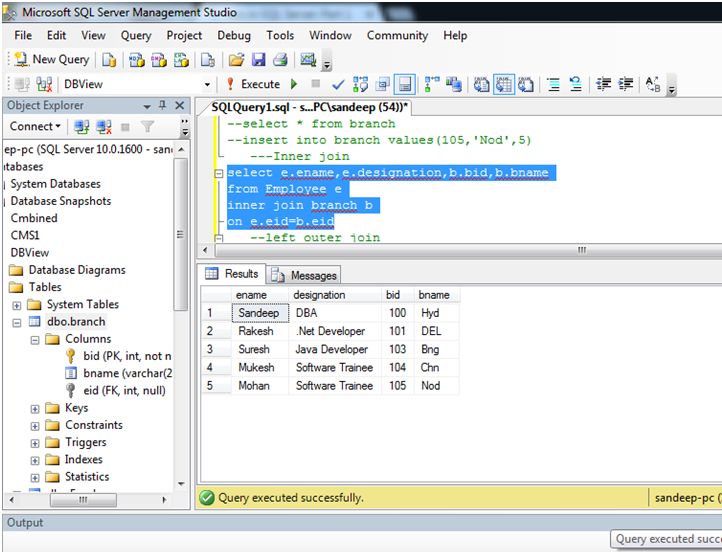This screenshot has height=552, width=722.
Task: Collapse the select statement outline in editor
Action: [219, 173]
